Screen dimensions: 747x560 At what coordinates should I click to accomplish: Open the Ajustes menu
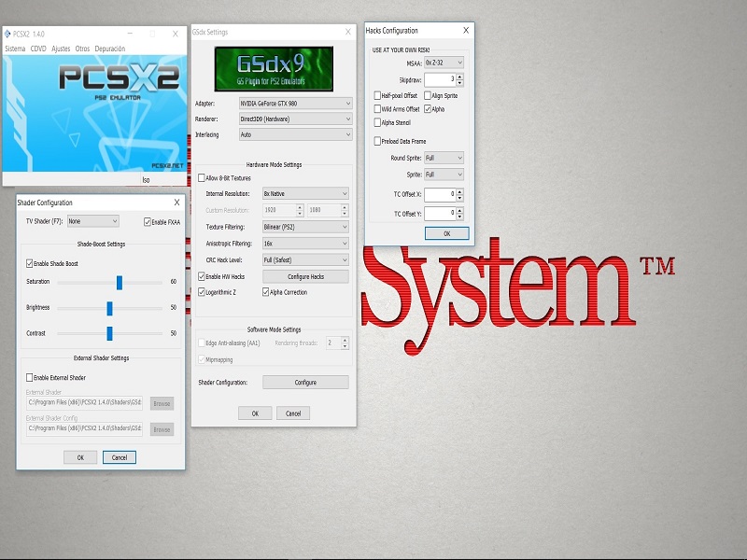click(x=61, y=49)
